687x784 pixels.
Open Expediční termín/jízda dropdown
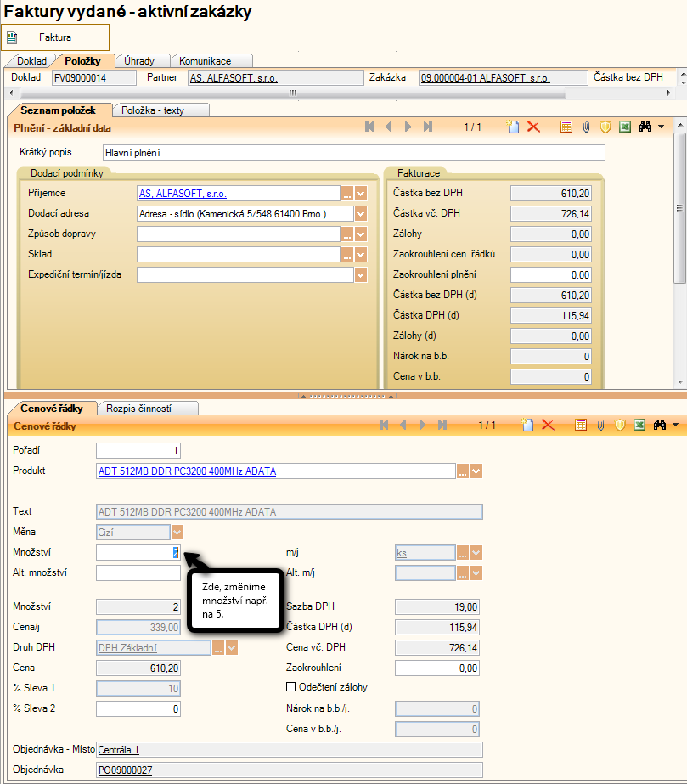361,274
